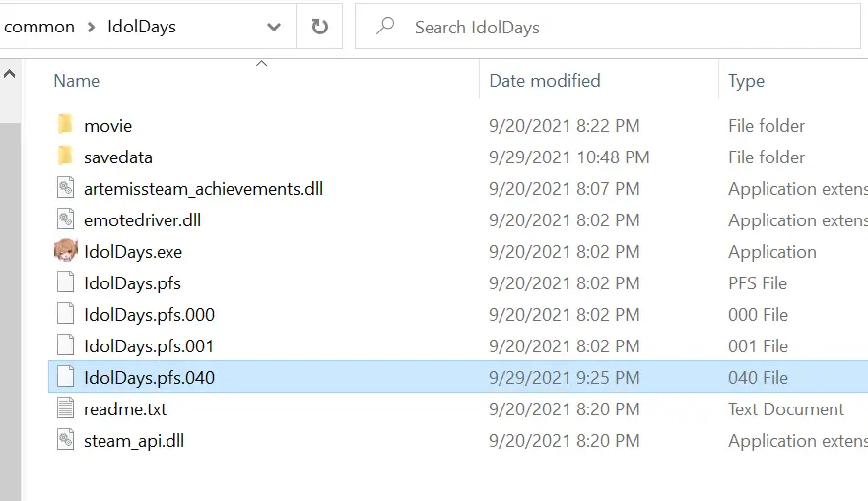Select IdolDays.exe file name
Image resolution: width=868 pixels, height=501 pixels.
(133, 252)
